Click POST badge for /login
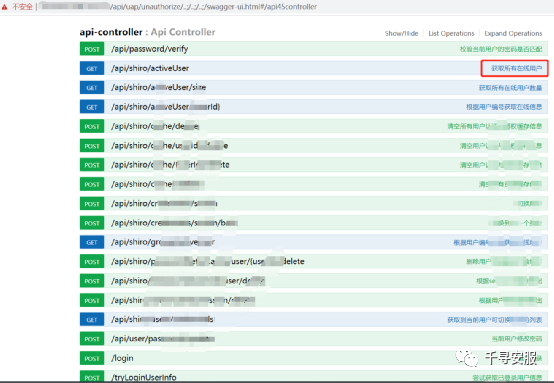Screen dimensions: 554x383 (x=92, y=359)
